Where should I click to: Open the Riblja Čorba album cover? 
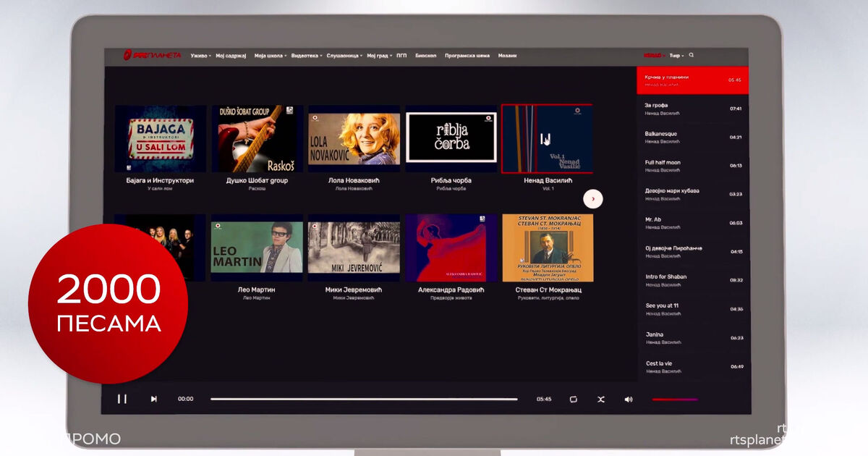click(x=451, y=139)
